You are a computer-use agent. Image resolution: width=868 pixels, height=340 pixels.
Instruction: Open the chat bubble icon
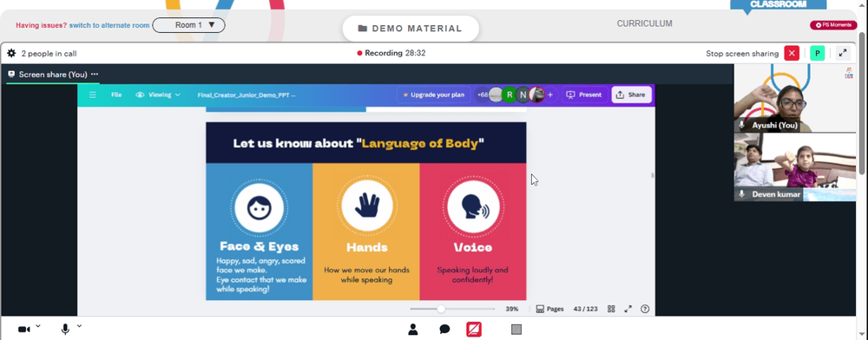444,330
